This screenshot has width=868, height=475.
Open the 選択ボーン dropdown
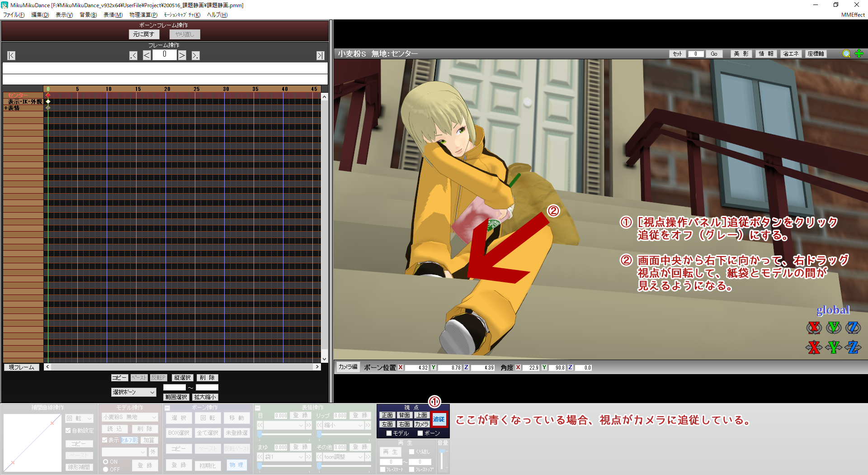pos(133,392)
